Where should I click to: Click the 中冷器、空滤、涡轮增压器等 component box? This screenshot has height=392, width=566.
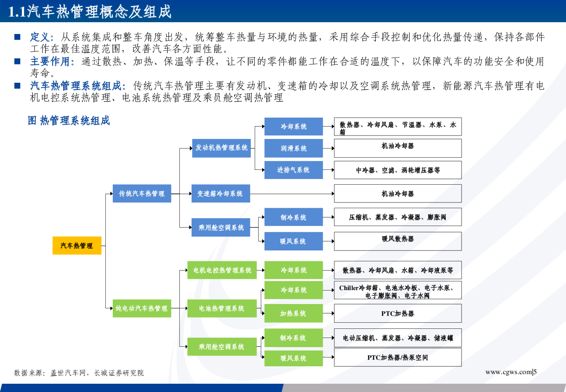pyautogui.click(x=398, y=170)
